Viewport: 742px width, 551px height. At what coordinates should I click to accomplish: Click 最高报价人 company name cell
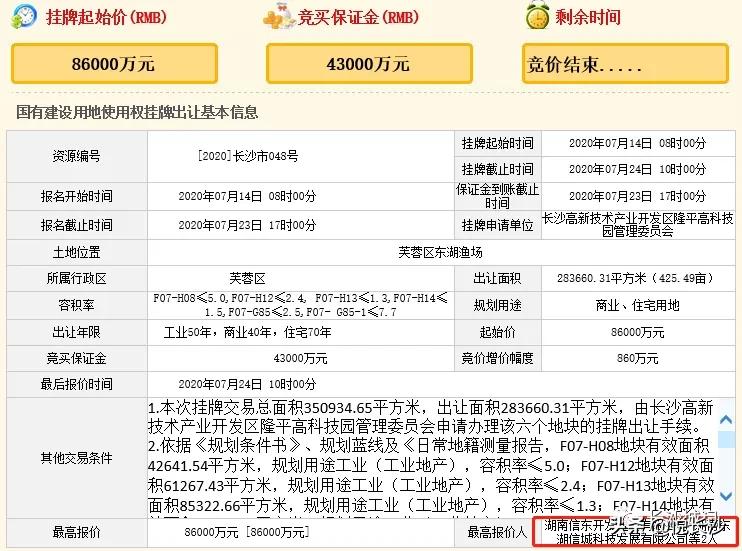click(x=636, y=532)
